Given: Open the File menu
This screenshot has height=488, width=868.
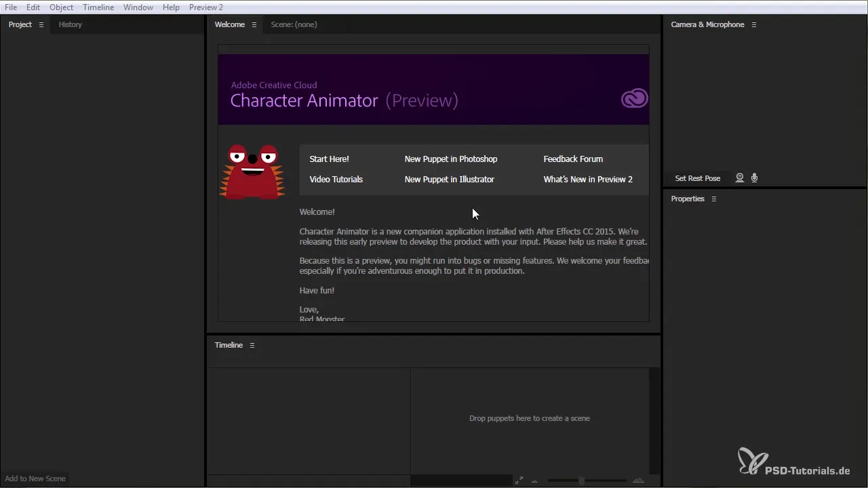Looking at the screenshot, I should coord(11,7).
